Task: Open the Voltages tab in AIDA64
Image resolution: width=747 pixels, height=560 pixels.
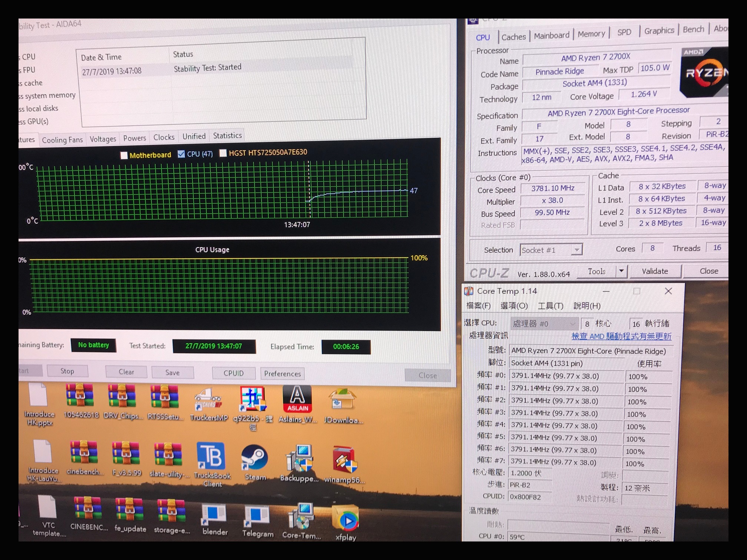Action: click(x=103, y=139)
